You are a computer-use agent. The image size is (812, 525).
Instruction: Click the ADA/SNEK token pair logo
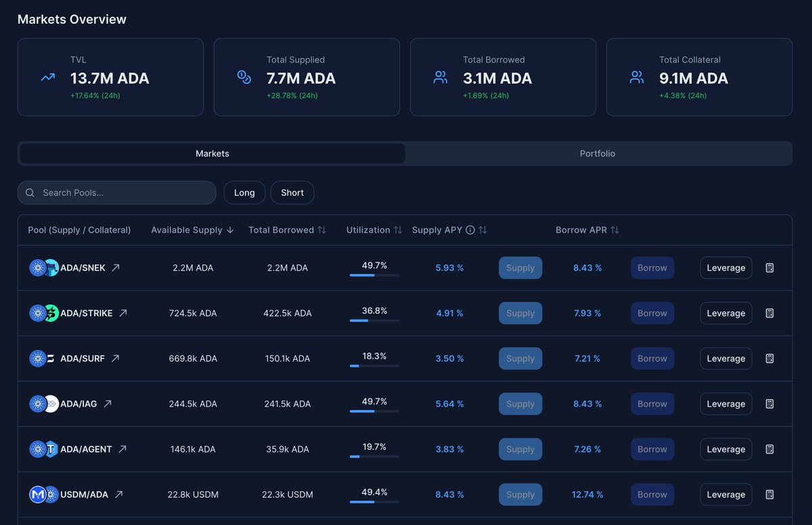(44, 268)
